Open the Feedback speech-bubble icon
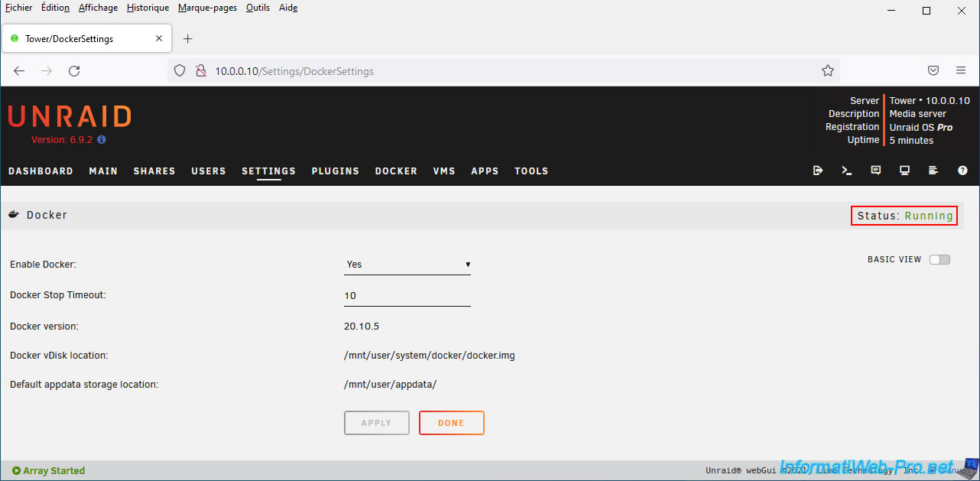 click(876, 171)
